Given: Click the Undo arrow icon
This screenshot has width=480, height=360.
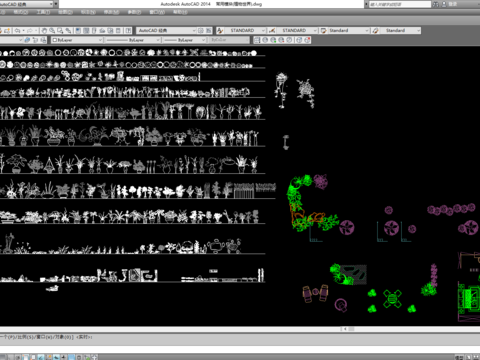Looking at the screenshot, I should tap(17, 31).
